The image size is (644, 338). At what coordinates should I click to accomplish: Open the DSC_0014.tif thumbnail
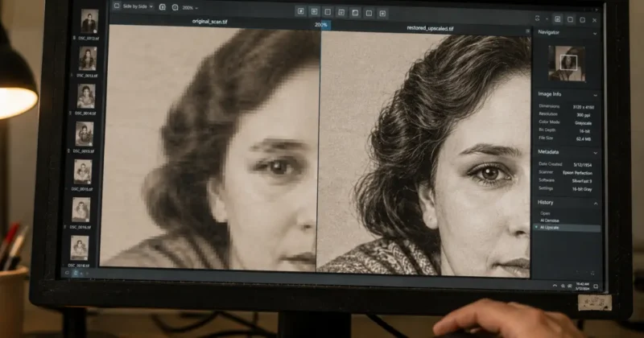pyautogui.click(x=86, y=97)
